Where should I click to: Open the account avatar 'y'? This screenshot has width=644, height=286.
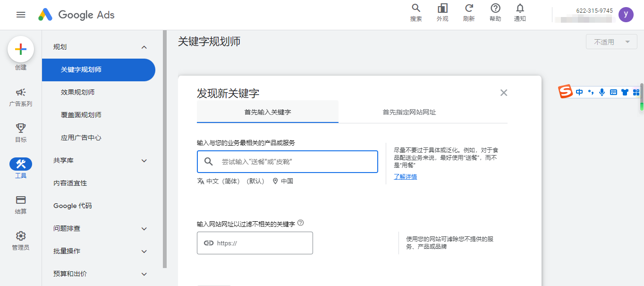click(x=626, y=15)
